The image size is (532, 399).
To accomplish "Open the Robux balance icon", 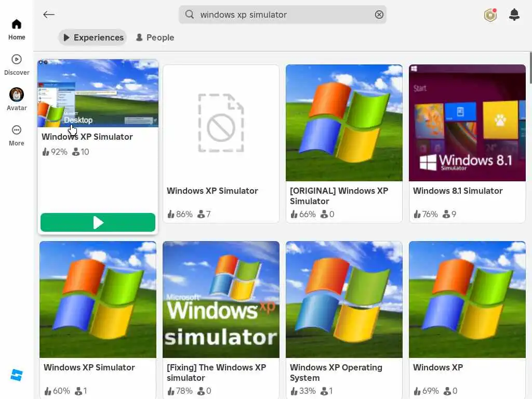I will pyautogui.click(x=490, y=15).
